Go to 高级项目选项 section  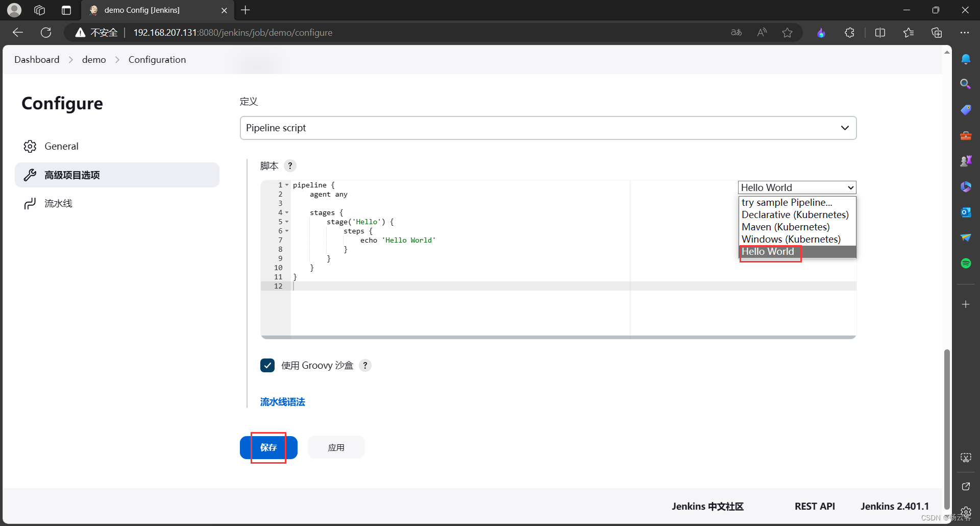click(117, 175)
